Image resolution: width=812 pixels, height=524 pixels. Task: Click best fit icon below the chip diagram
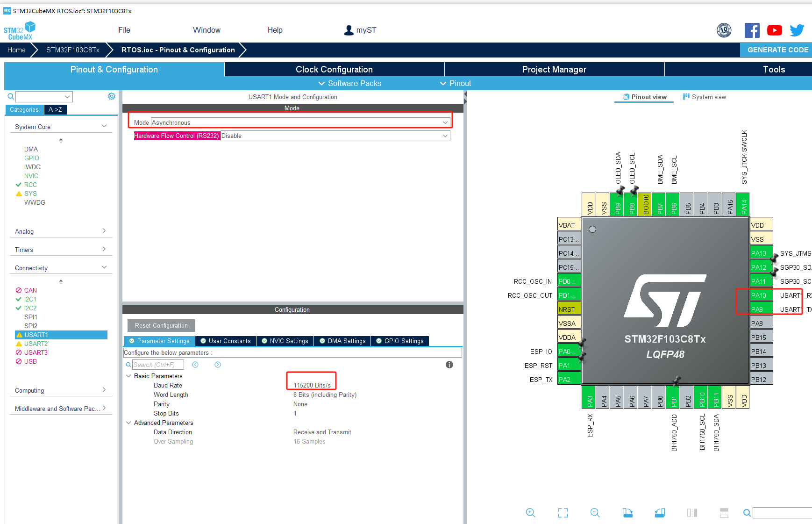[x=563, y=513]
